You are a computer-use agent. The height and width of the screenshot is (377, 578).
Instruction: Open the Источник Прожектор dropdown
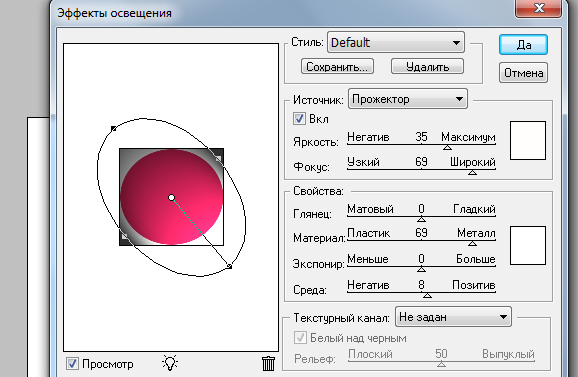coord(408,99)
